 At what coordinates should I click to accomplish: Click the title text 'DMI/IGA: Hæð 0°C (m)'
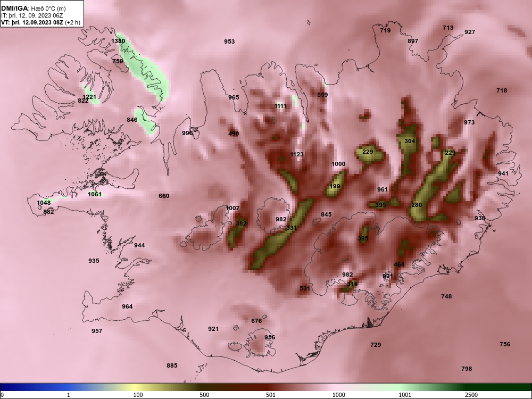(33, 9)
